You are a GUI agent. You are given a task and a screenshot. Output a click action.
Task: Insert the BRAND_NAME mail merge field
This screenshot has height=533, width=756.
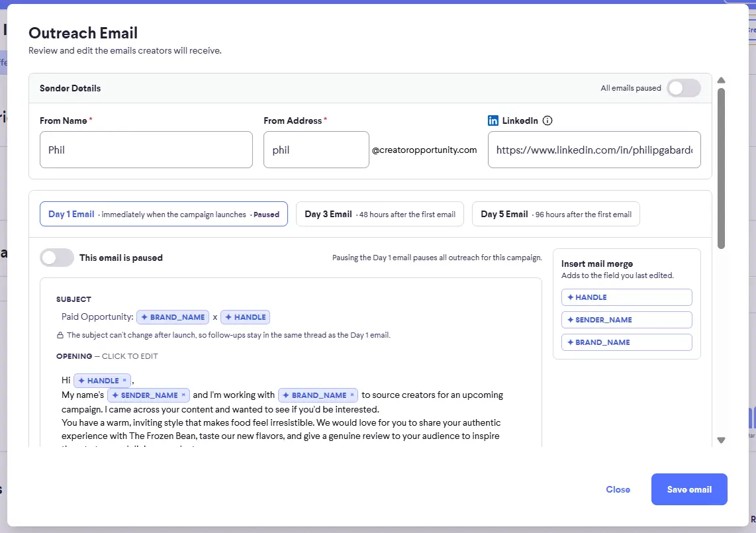click(x=627, y=342)
